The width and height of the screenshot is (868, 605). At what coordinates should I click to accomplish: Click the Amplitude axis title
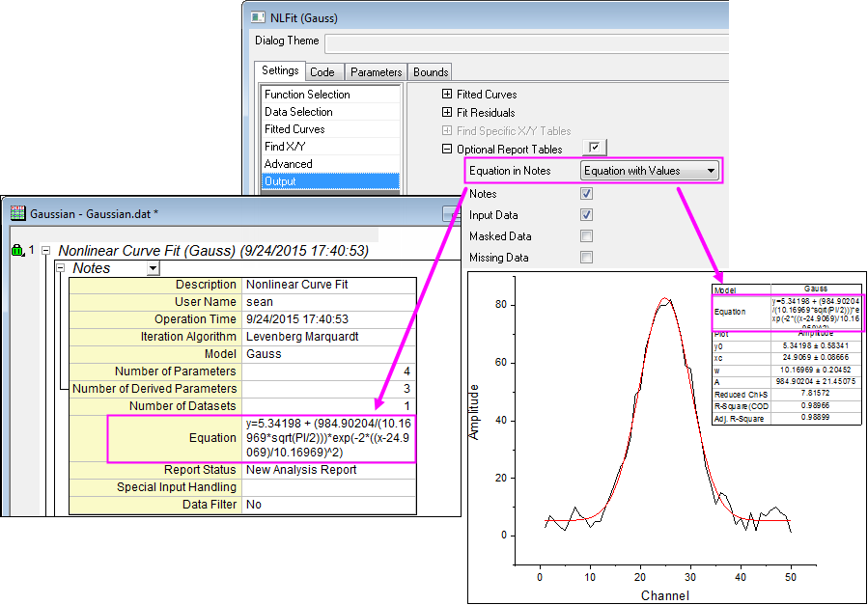point(474,412)
